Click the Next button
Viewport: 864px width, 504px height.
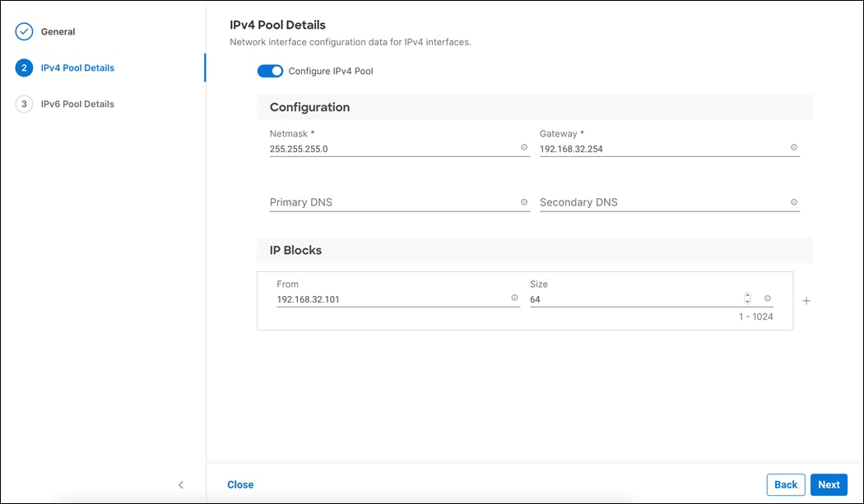click(x=829, y=484)
